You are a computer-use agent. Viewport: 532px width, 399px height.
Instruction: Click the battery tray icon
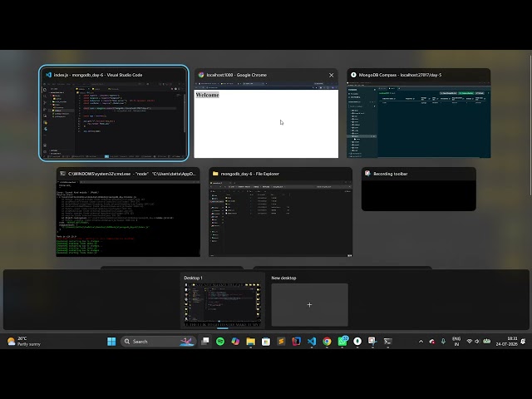point(486,342)
